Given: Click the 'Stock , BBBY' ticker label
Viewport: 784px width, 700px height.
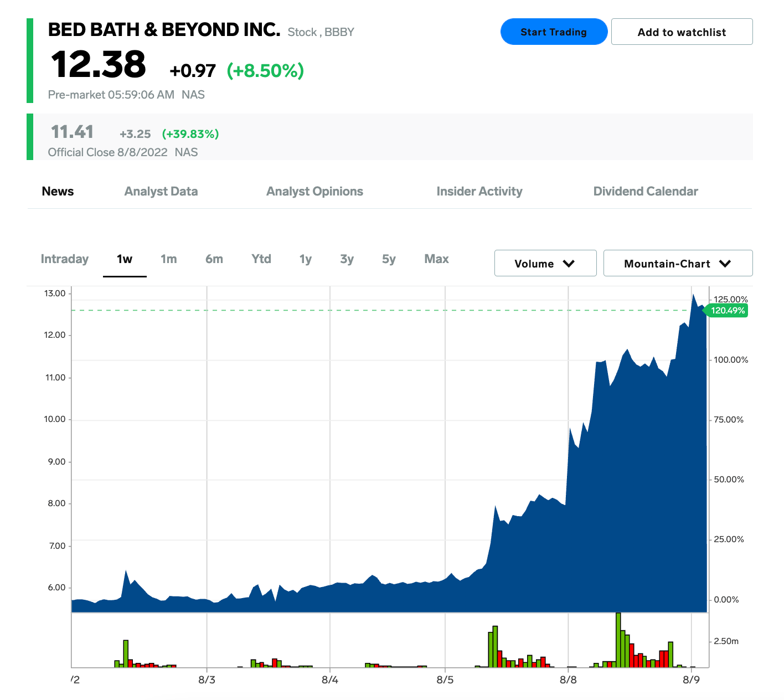Looking at the screenshot, I should (x=321, y=32).
